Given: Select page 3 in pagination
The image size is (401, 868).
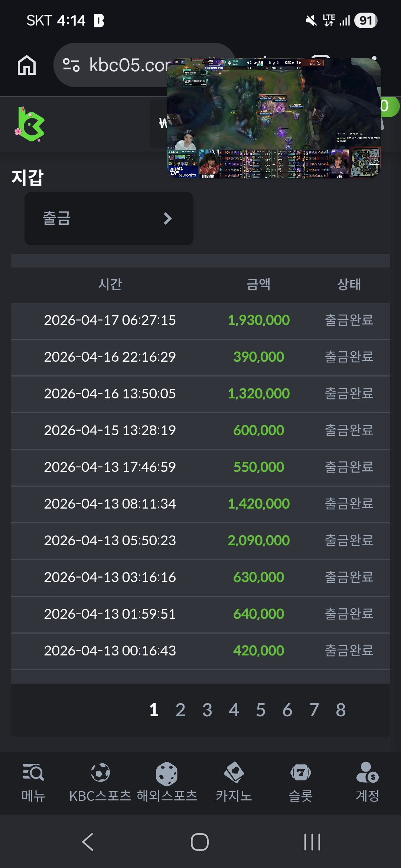Looking at the screenshot, I should (207, 710).
